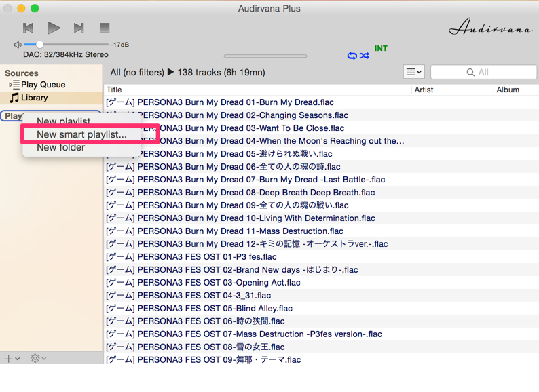The image size is (539, 392).
Task: Select track 07-Burn My Dread -Last Battle-.flac
Action: (321, 180)
